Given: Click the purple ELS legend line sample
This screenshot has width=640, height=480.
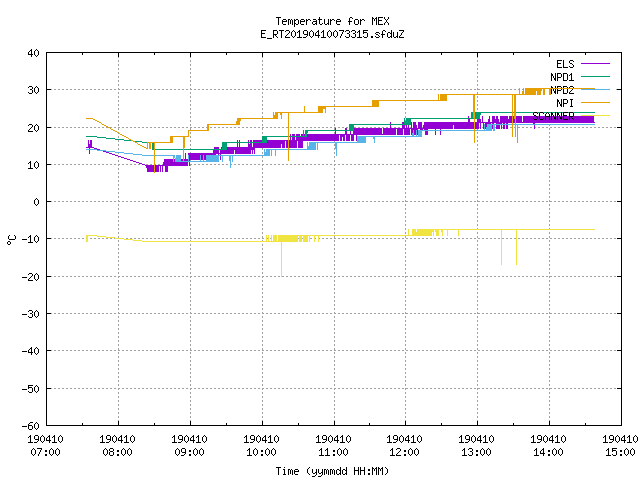Looking at the screenshot, I should pos(595,64).
